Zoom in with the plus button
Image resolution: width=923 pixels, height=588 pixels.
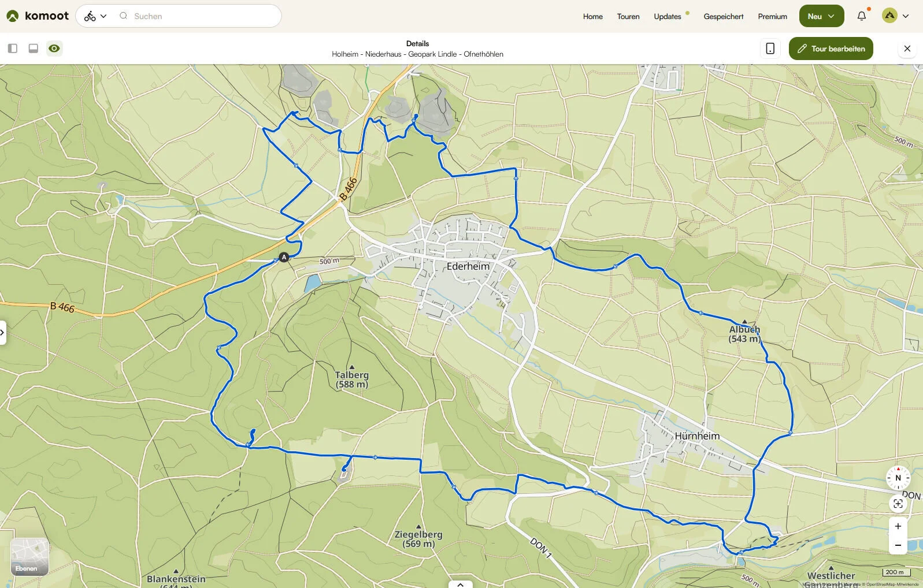click(898, 526)
